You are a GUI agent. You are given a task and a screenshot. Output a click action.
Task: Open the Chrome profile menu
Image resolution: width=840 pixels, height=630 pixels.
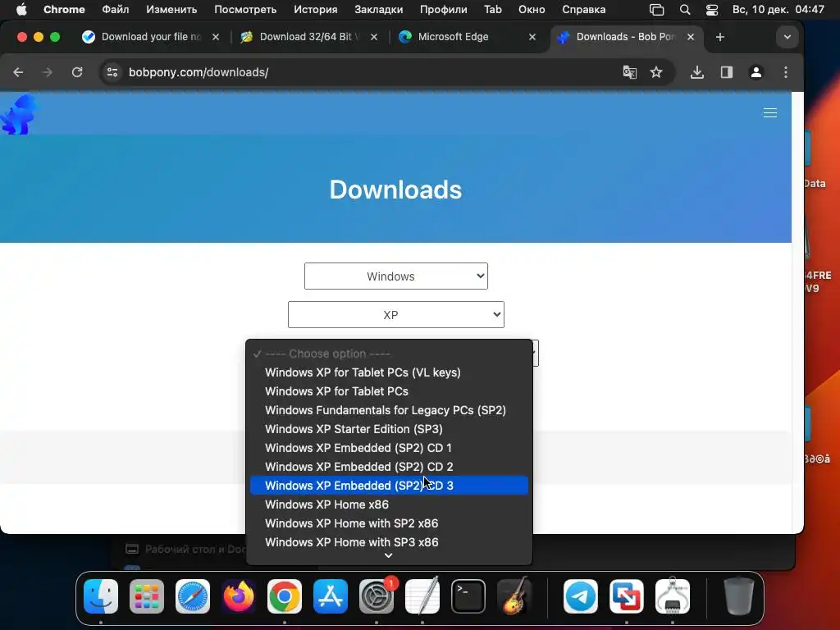click(x=756, y=72)
